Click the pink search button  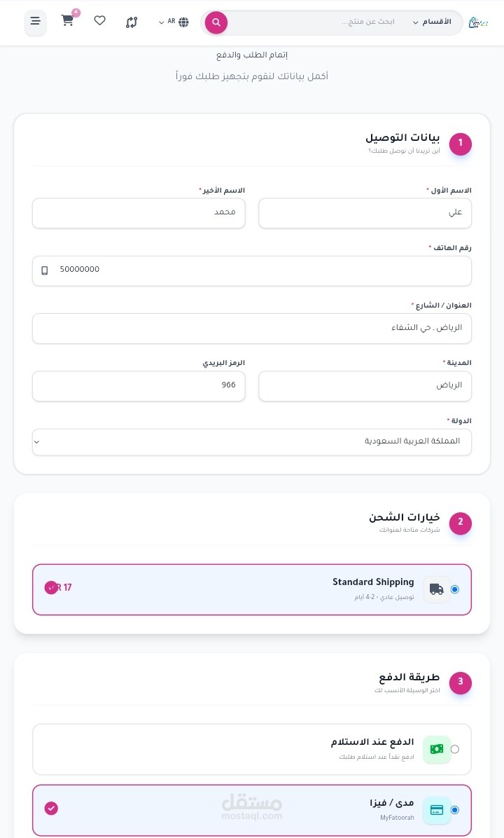(x=216, y=22)
